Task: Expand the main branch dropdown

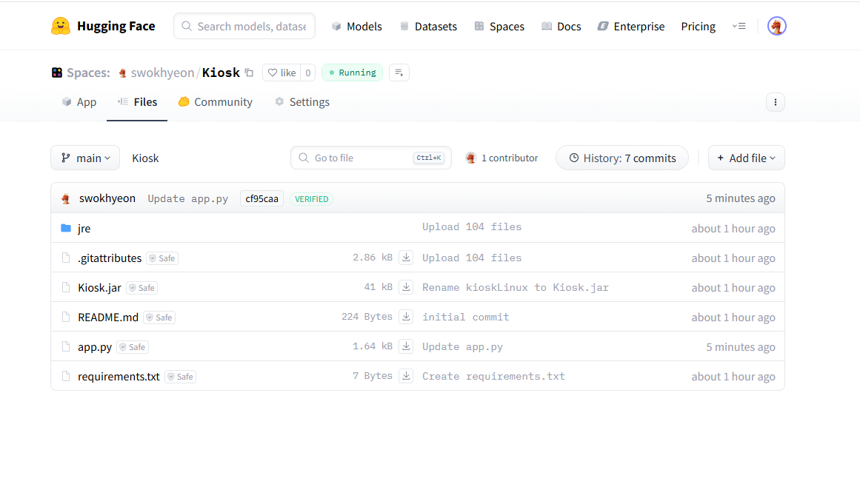Action: (85, 158)
